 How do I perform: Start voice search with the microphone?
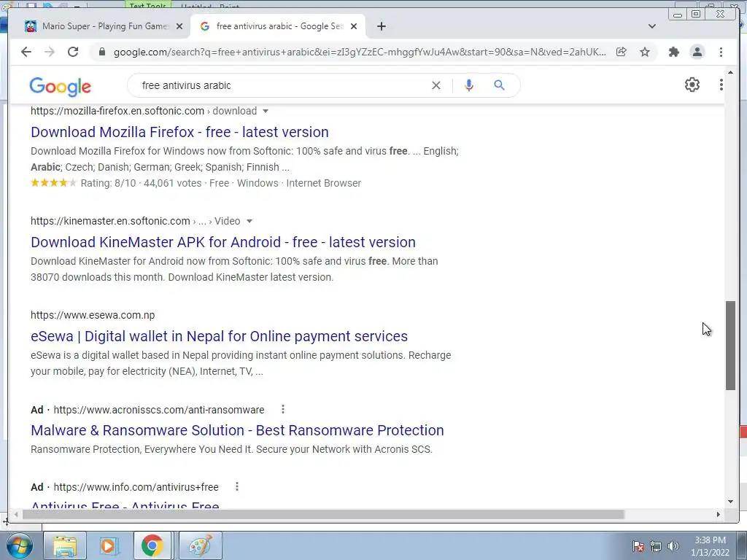coord(469,85)
